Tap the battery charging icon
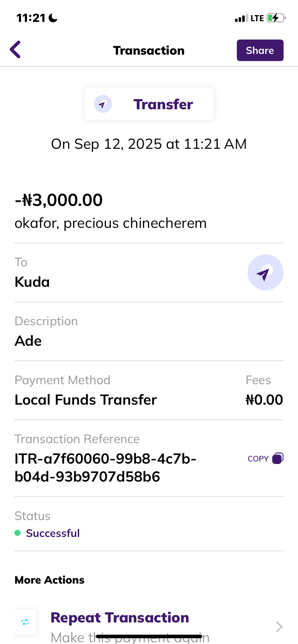Image resolution: width=298 pixels, height=644 pixels. click(276, 18)
